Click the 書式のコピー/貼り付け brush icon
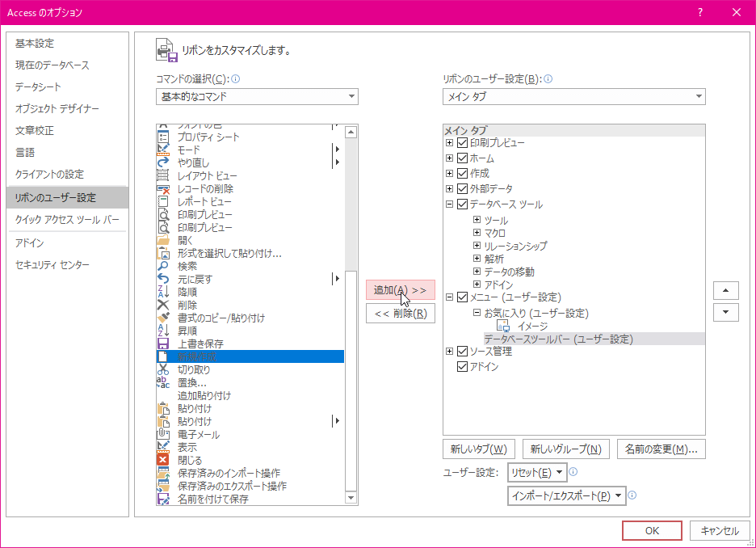The width and height of the screenshot is (756, 548). 163,318
